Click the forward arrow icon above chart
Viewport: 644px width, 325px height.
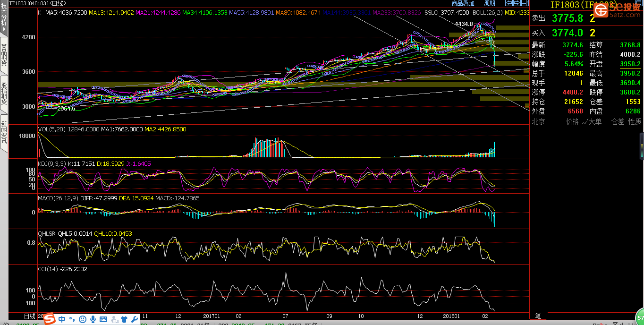coord(517,3)
